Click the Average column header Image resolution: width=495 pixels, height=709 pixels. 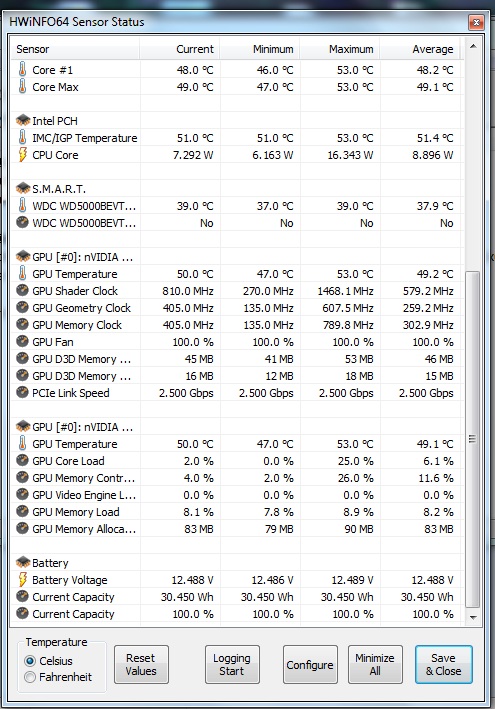pos(420,49)
